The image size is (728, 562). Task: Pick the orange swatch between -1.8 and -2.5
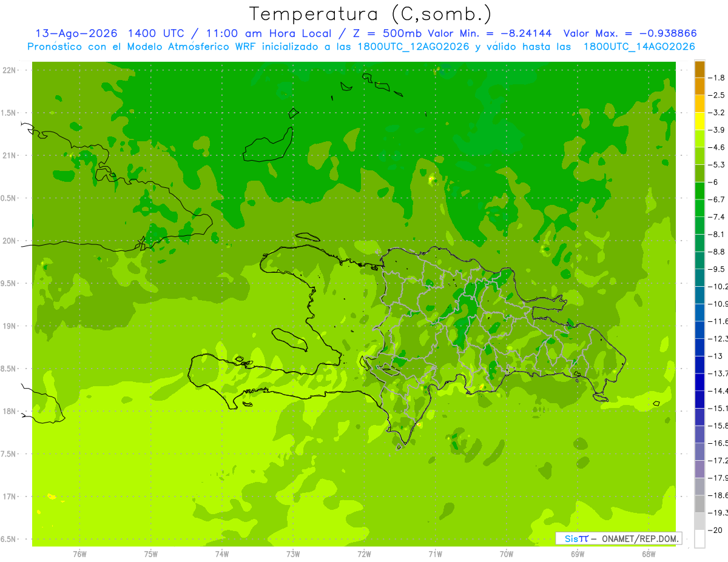point(699,86)
